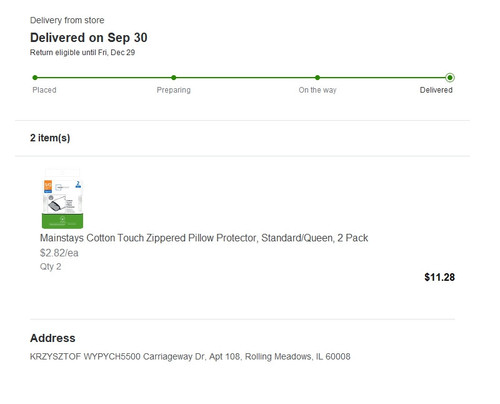This screenshot has width=500, height=404.
Task: Open the pillow protector product image
Action: click(x=62, y=199)
